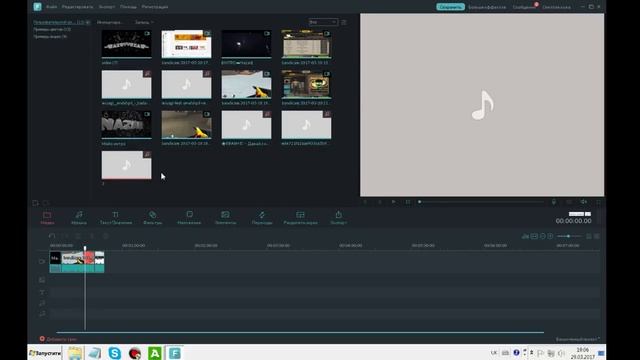This screenshot has height=360, width=640.
Task: Click the Filmora icon in the taskbar
Action: coord(175,353)
